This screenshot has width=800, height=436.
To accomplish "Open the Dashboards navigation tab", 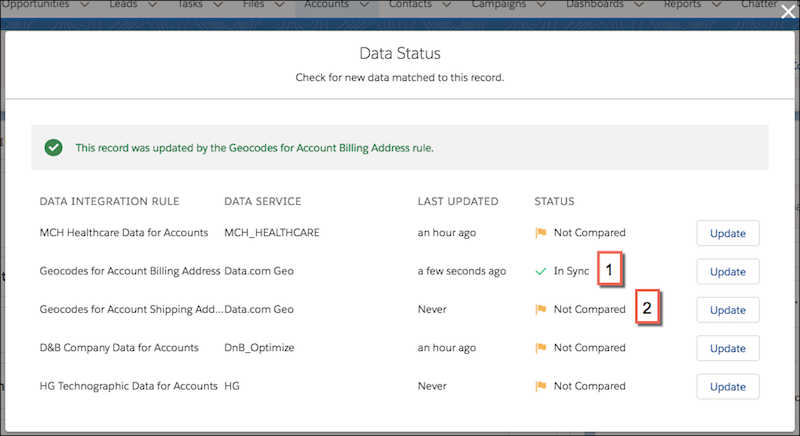I will click(595, 4).
